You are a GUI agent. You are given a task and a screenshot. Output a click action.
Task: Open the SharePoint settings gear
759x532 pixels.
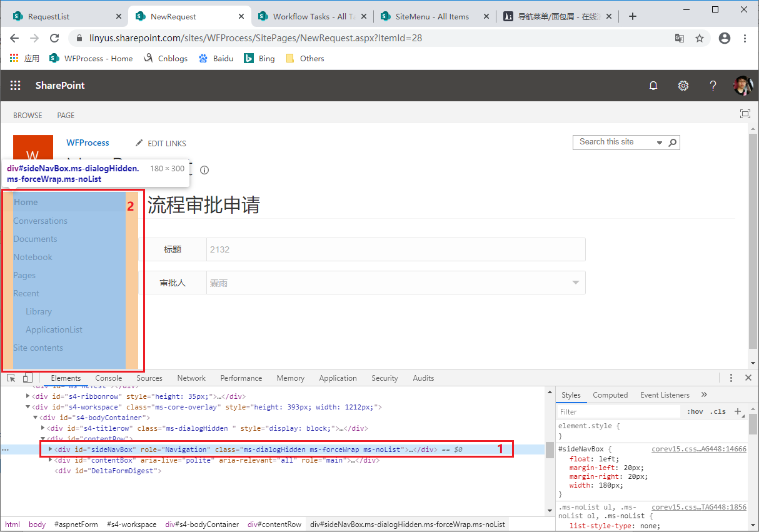click(x=683, y=85)
